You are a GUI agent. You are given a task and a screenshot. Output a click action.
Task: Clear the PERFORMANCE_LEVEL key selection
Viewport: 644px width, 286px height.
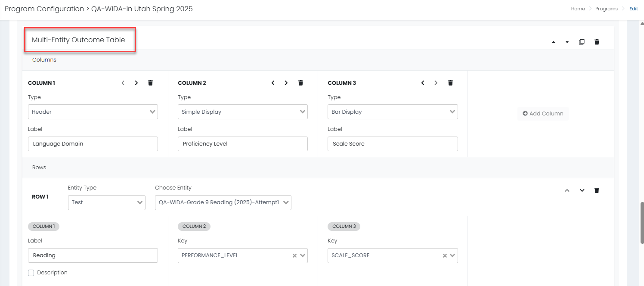point(295,255)
